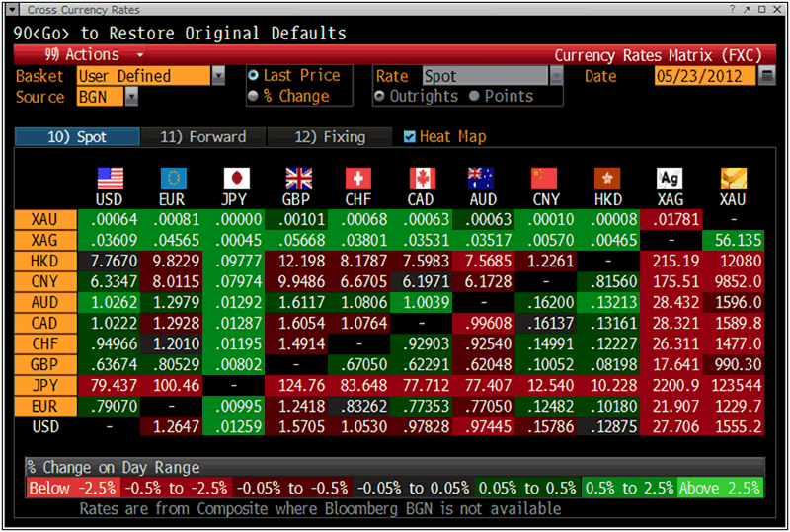Select the Outrights radio button

(x=379, y=96)
